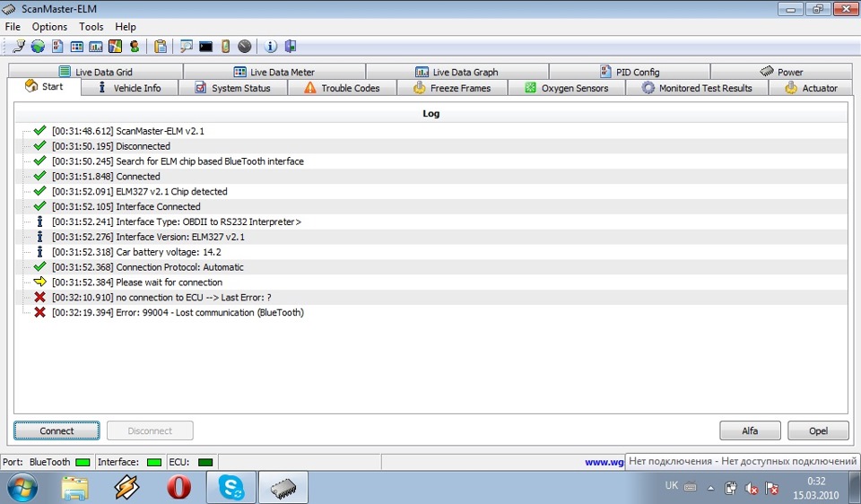
Task: Show hidden tray icons arrow
Action: coord(710,488)
